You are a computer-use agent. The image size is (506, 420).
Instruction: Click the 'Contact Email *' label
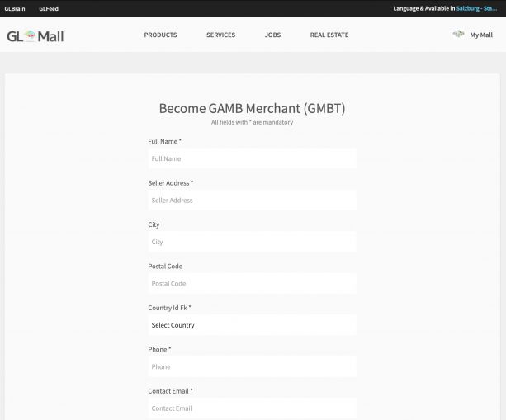(170, 391)
